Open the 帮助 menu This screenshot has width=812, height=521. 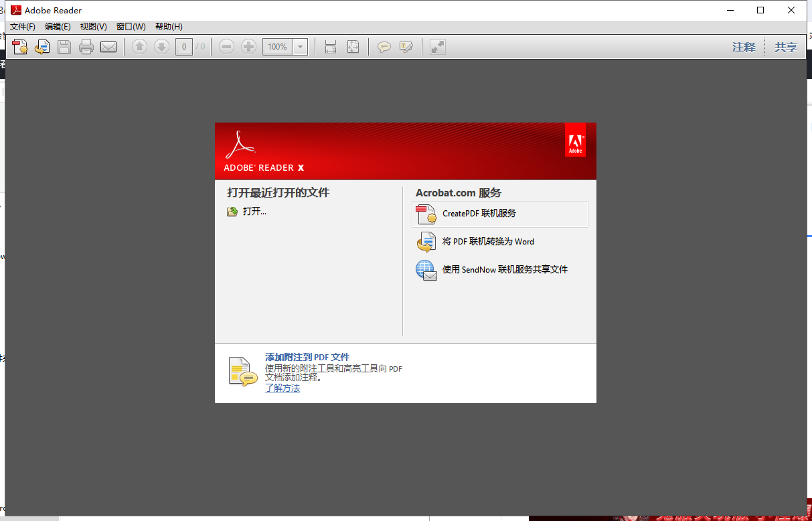pos(167,26)
